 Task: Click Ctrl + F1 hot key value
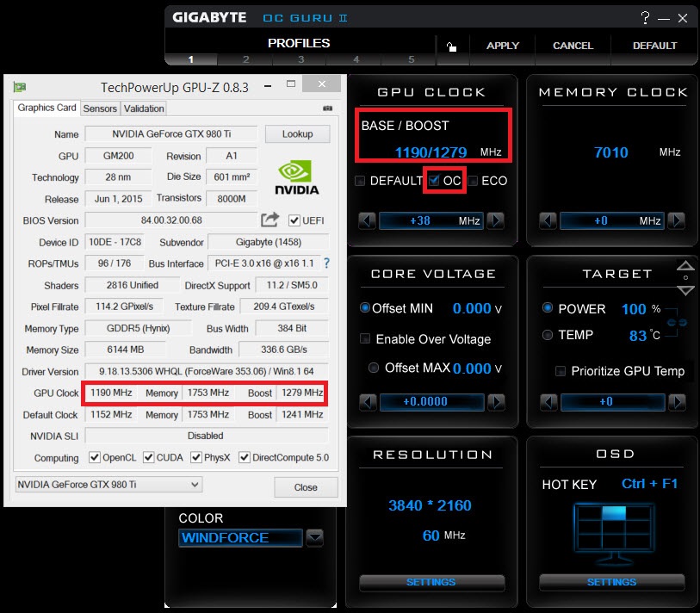tap(649, 484)
